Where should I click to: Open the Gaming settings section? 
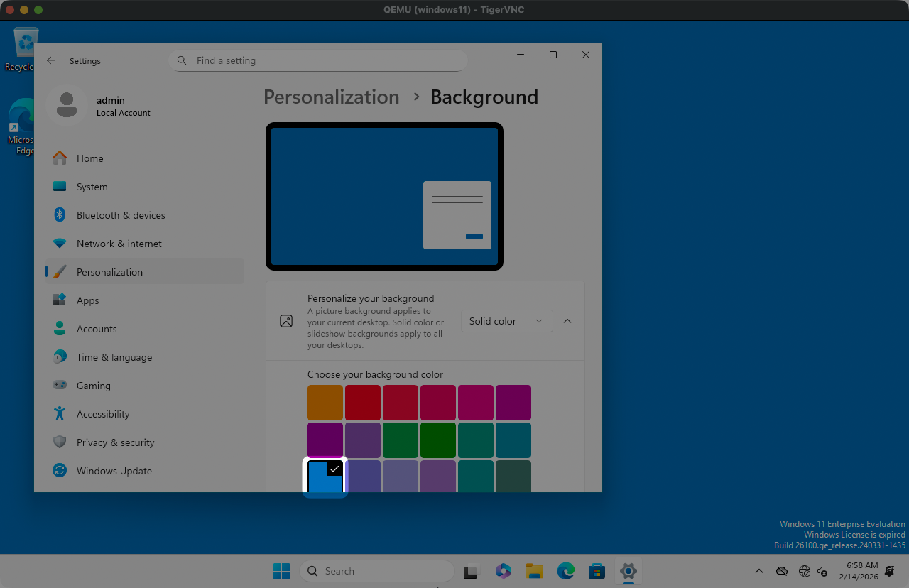(x=93, y=386)
